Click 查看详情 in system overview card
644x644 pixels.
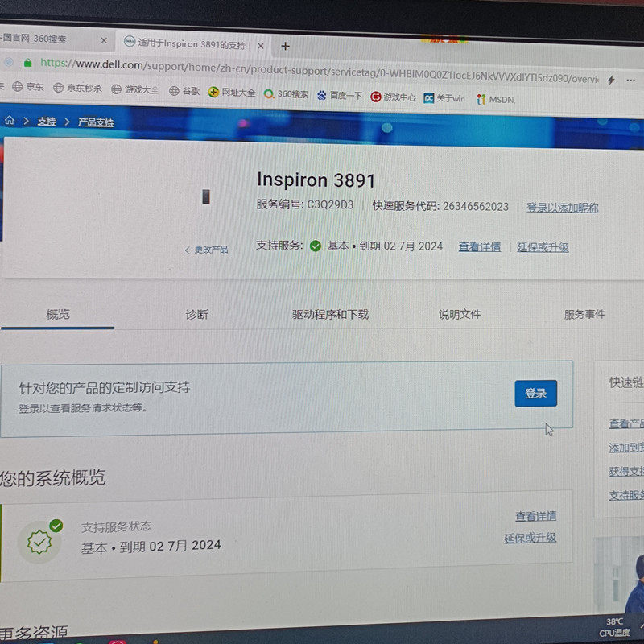pyautogui.click(x=535, y=516)
